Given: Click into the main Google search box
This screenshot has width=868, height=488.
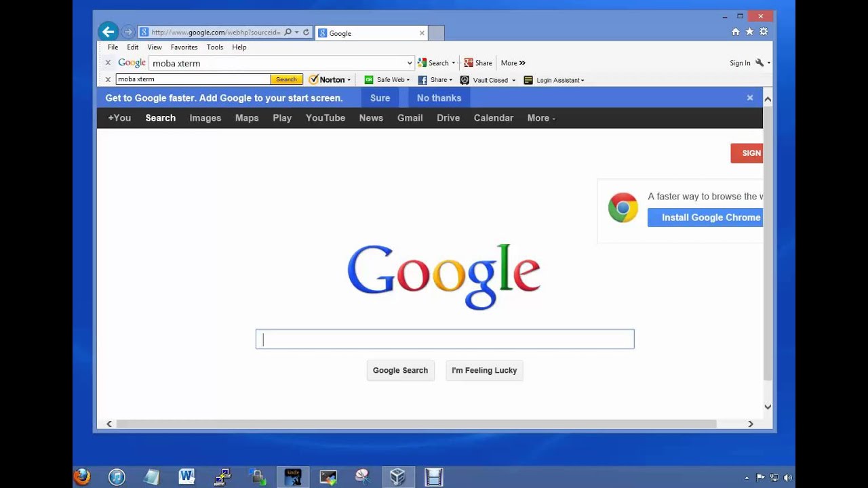Looking at the screenshot, I should pyautogui.click(x=445, y=339).
